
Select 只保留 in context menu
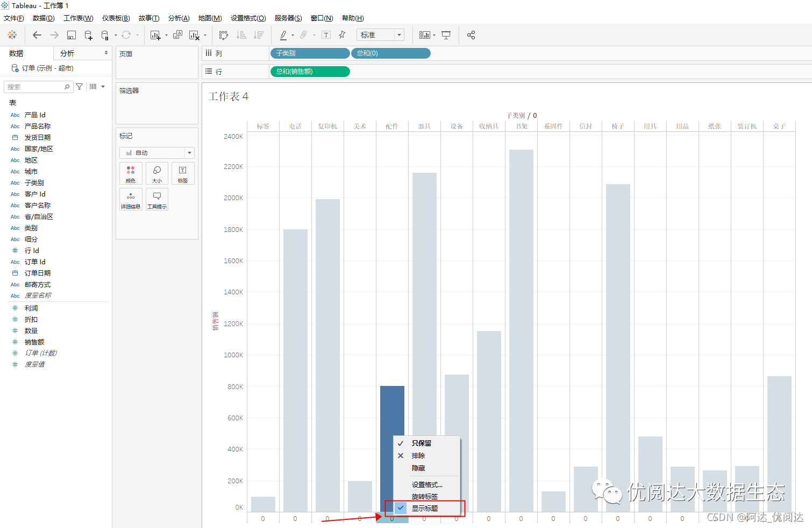tap(427, 443)
